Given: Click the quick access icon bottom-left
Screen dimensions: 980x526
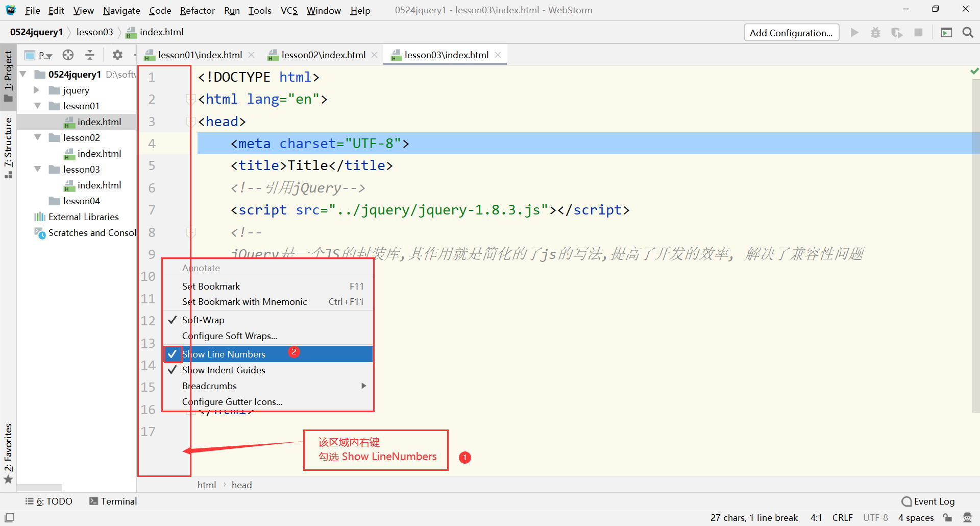Looking at the screenshot, I should point(9,517).
